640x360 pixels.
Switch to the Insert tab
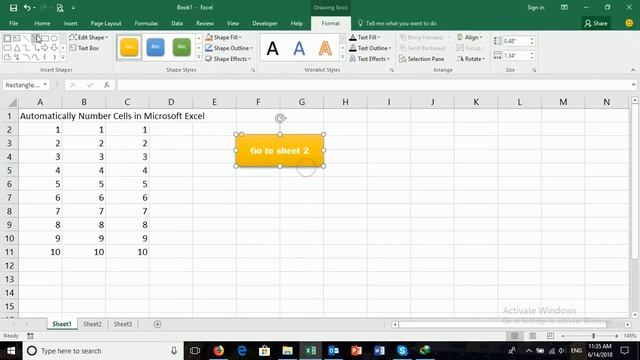70,24
